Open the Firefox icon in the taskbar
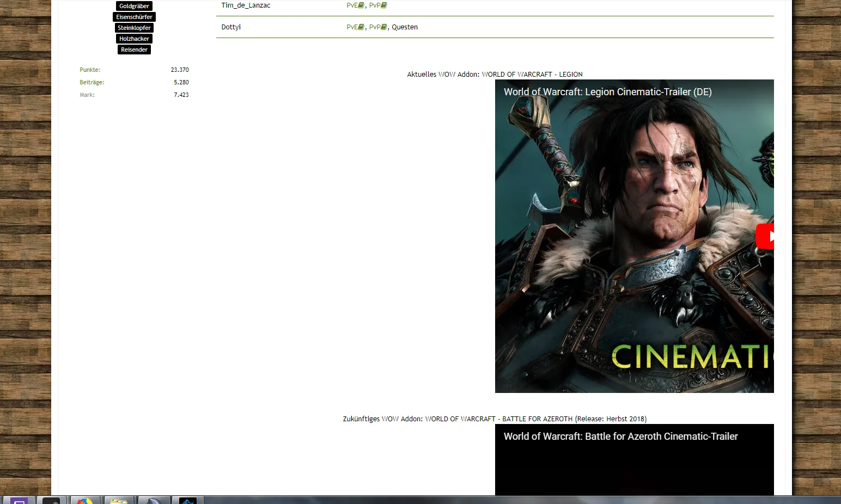This screenshot has height=504, width=841. coord(85,501)
